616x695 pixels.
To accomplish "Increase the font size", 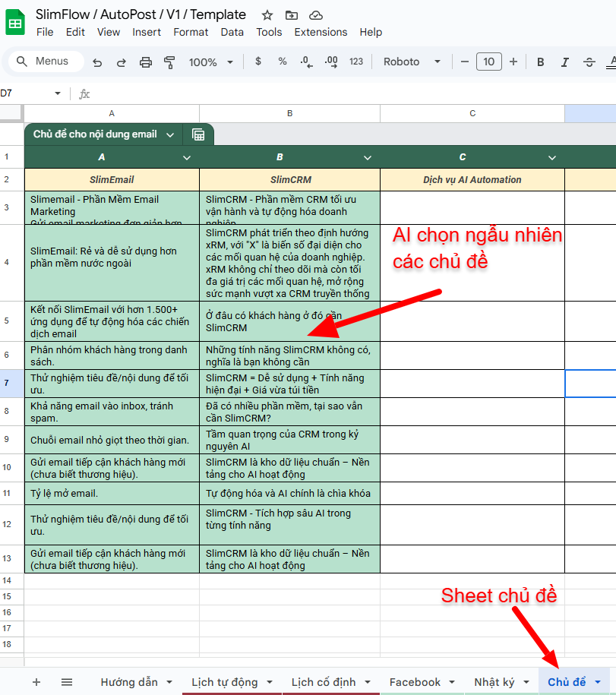I will 513,62.
